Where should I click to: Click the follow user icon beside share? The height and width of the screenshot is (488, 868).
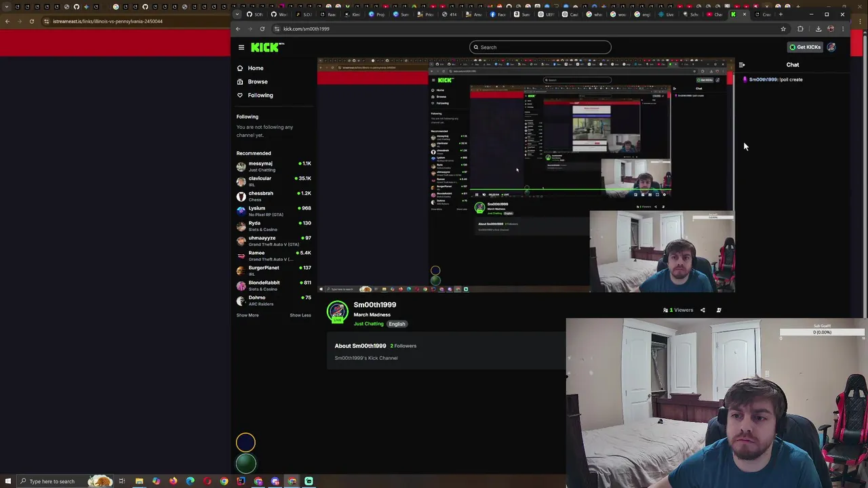pyautogui.click(x=719, y=310)
